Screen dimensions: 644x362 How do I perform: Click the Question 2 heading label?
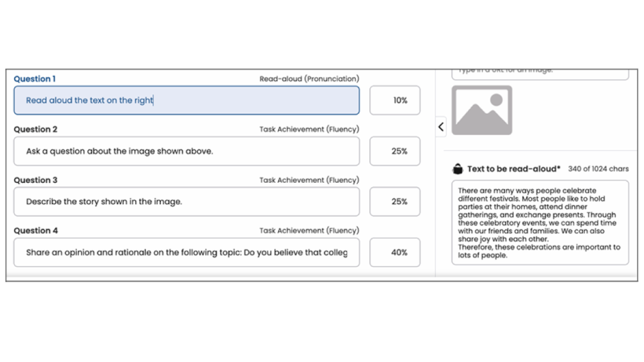pyautogui.click(x=35, y=129)
